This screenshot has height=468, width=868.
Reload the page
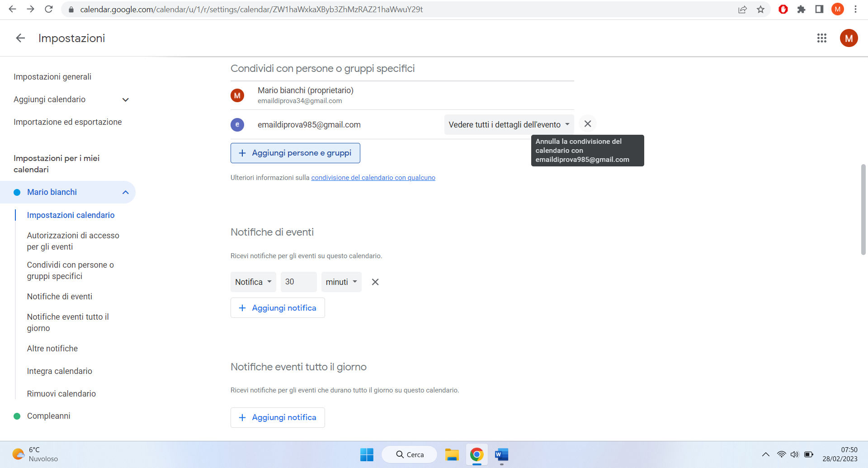click(x=49, y=9)
